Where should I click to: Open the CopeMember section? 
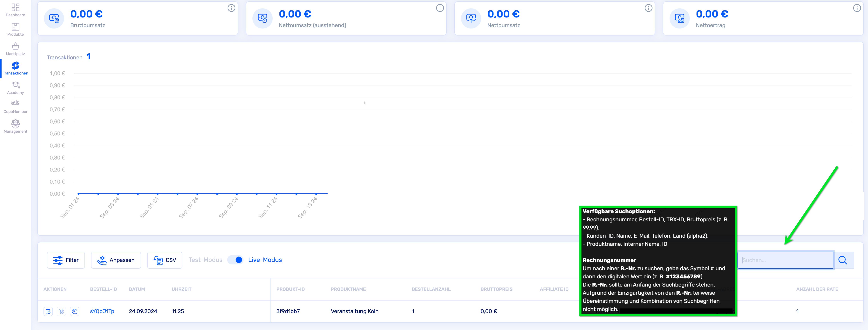point(16,106)
